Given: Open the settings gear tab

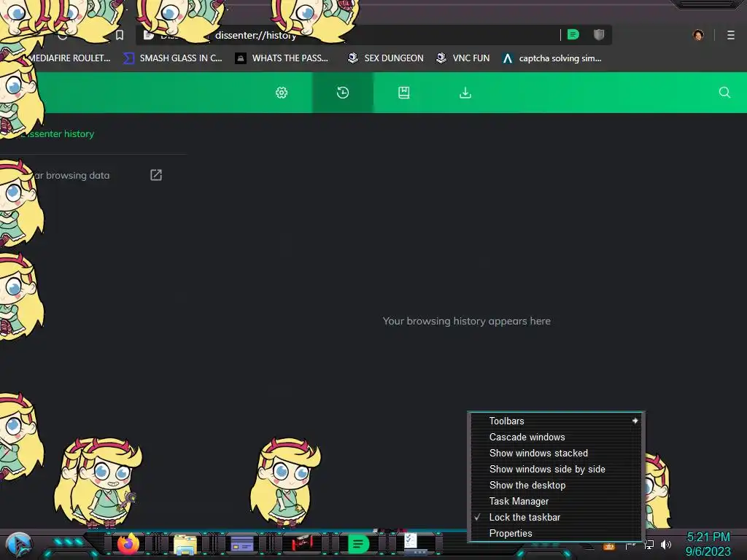Looking at the screenshot, I should coord(282,93).
